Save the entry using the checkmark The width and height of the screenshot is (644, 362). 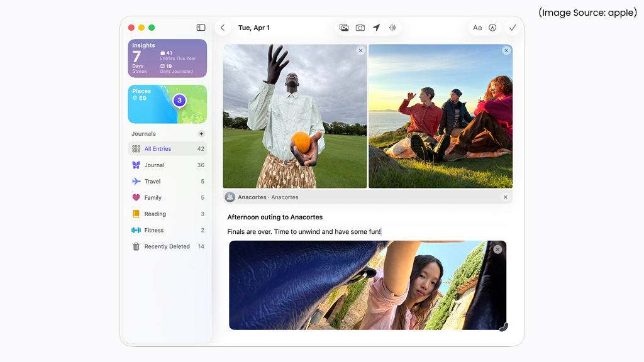(512, 28)
